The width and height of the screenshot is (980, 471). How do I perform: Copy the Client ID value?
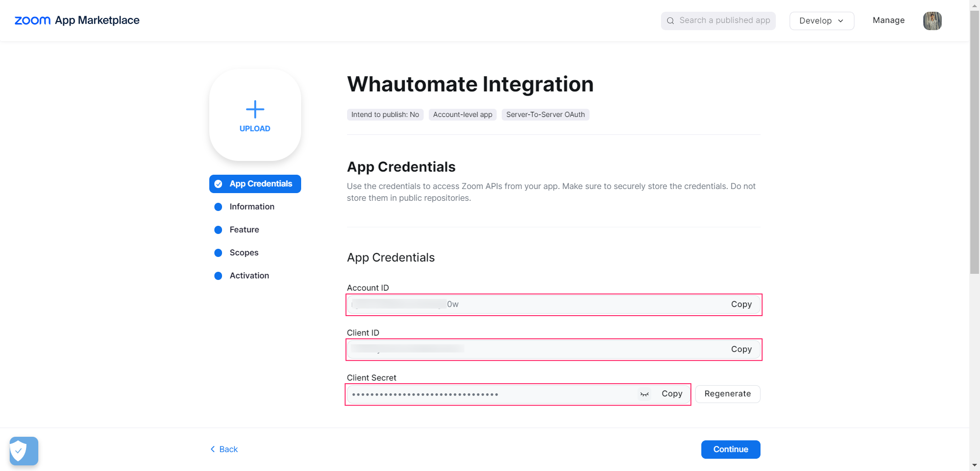pos(741,349)
